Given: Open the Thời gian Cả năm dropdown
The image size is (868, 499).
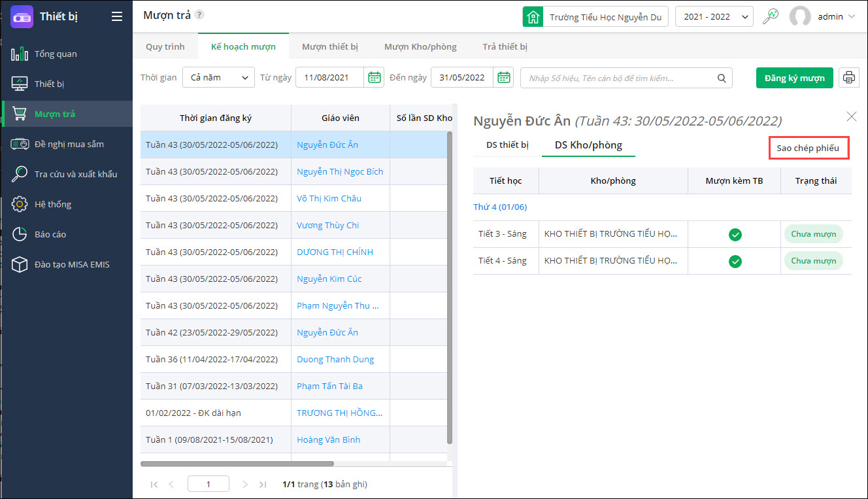Looking at the screenshot, I should [218, 77].
